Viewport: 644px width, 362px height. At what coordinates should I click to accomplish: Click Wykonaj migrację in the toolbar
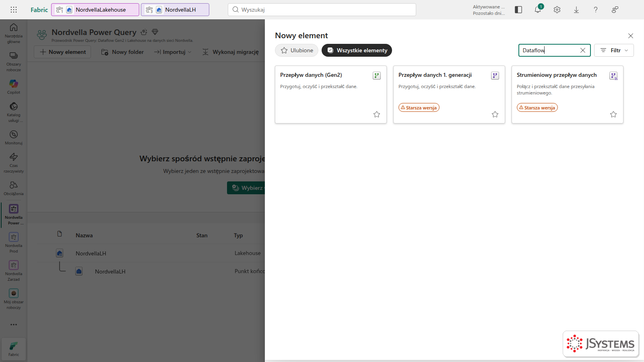pos(231,52)
